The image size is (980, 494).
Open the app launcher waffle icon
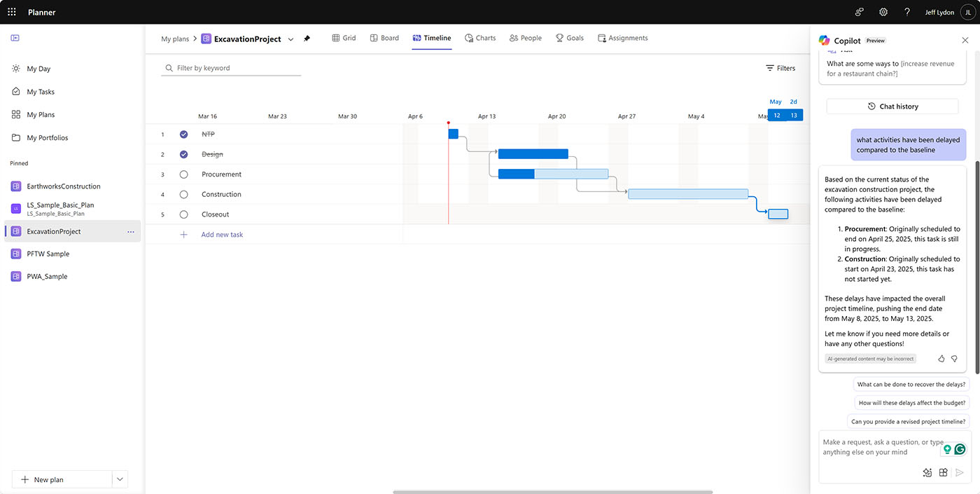click(12, 12)
